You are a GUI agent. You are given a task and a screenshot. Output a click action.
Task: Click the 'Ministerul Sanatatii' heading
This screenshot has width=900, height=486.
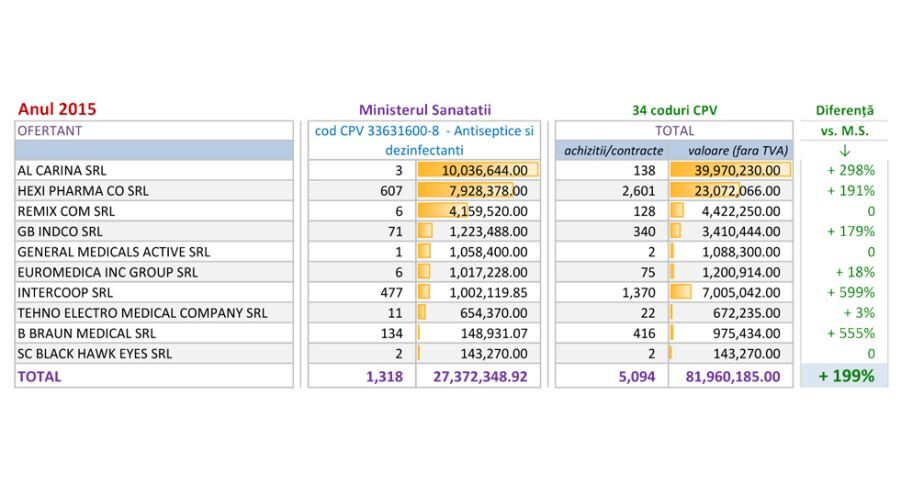point(425,110)
